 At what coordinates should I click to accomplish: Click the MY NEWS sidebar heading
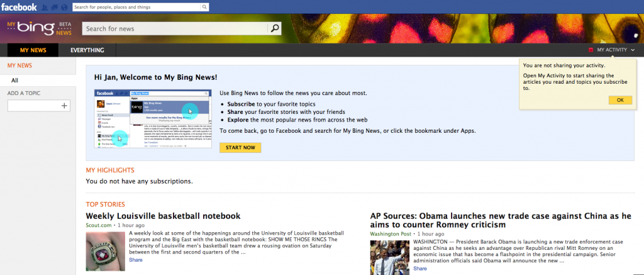pos(19,65)
